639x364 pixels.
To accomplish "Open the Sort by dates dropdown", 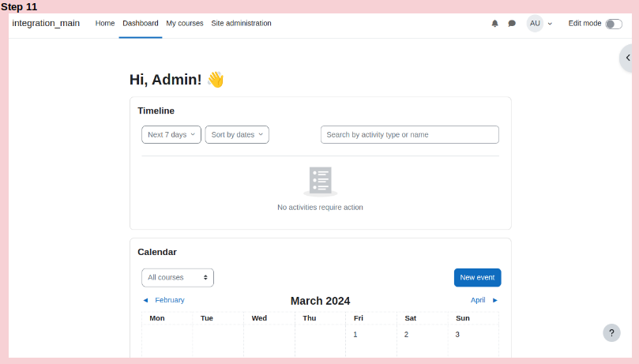I will tap(237, 135).
